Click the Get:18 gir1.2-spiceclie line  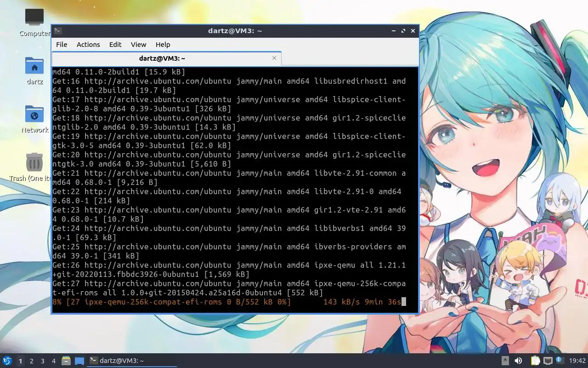click(229, 122)
